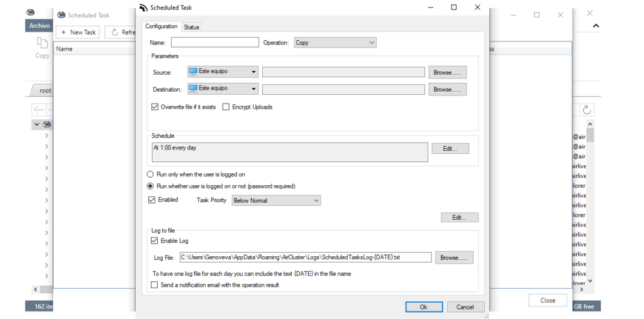
Task: Click the task Name input field
Action: click(214, 43)
